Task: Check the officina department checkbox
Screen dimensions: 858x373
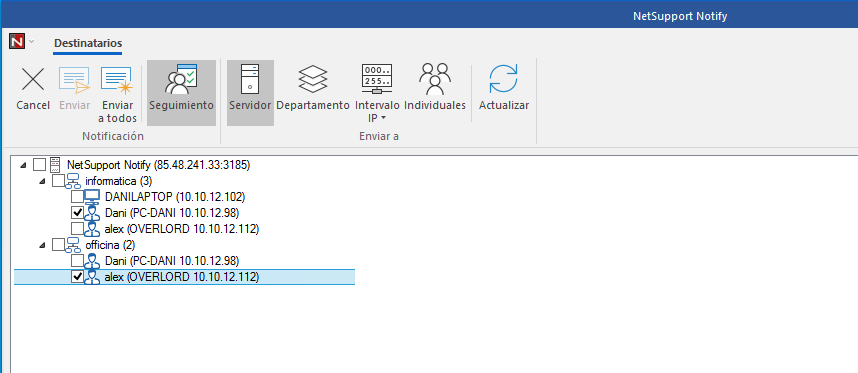Action: pyautogui.click(x=58, y=244)
